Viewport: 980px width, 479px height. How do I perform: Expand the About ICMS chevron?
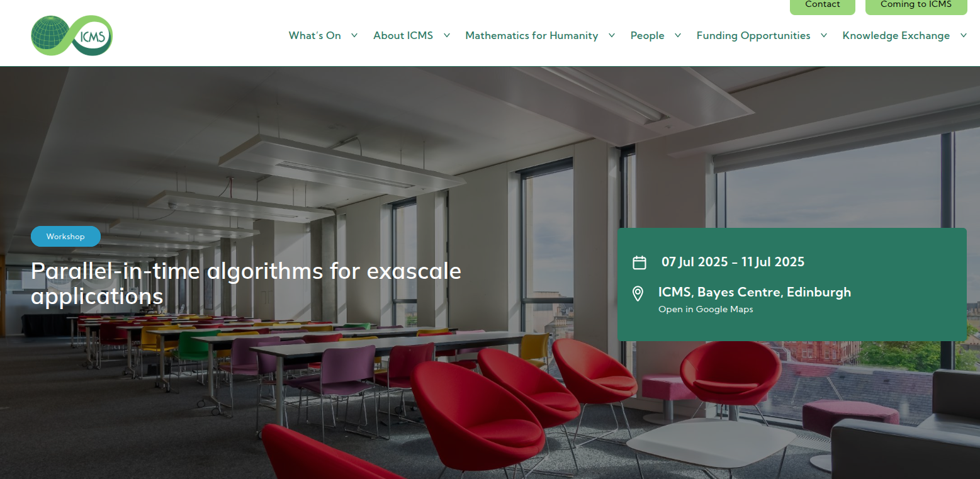pyautogui.click(x=447, y=35)
